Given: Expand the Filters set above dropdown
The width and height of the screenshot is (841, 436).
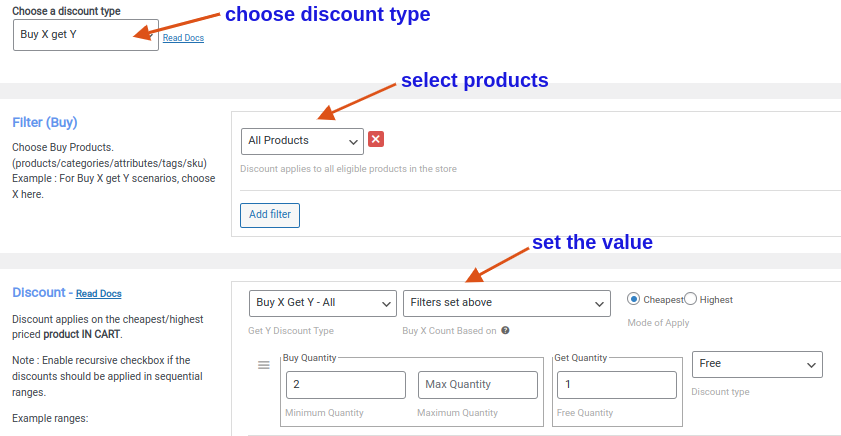Looking at the screenshot, I should [506, 303].
